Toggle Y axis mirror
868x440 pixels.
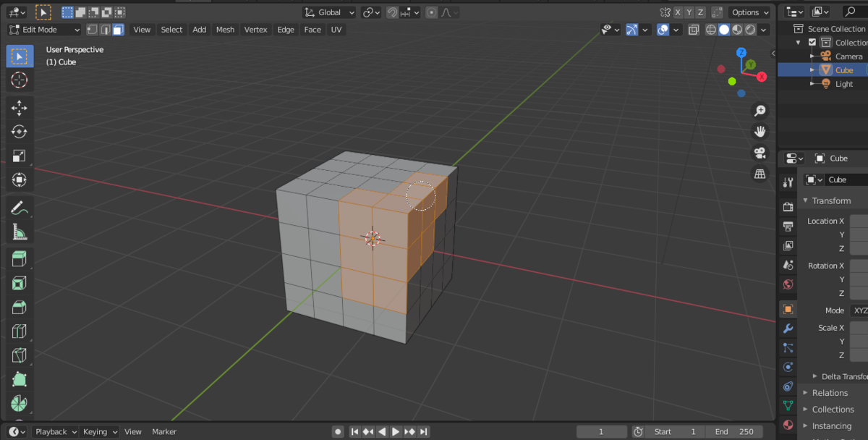tap(689, 12)
